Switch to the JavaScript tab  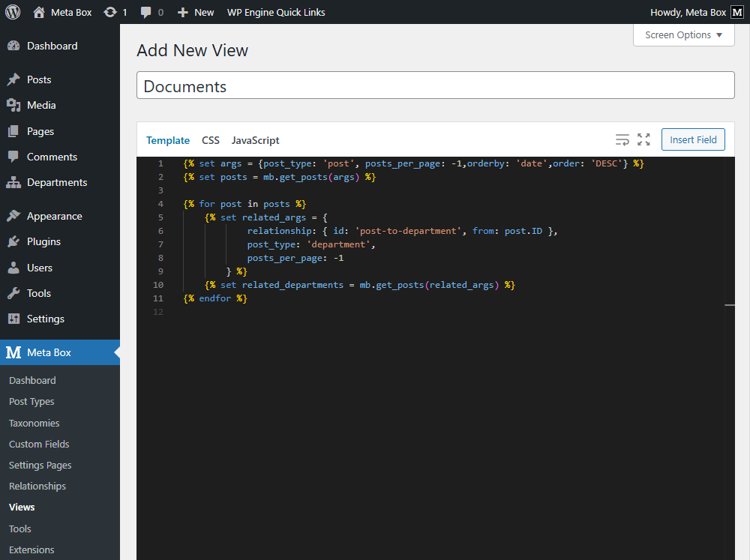point(255,140)
